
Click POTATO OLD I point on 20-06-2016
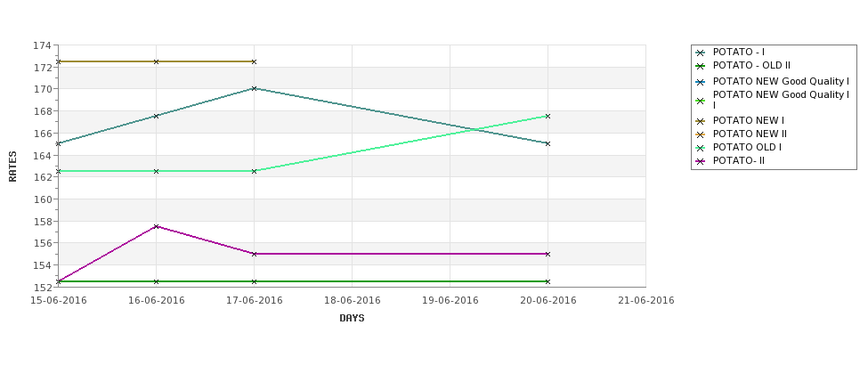tap(548, 117)
